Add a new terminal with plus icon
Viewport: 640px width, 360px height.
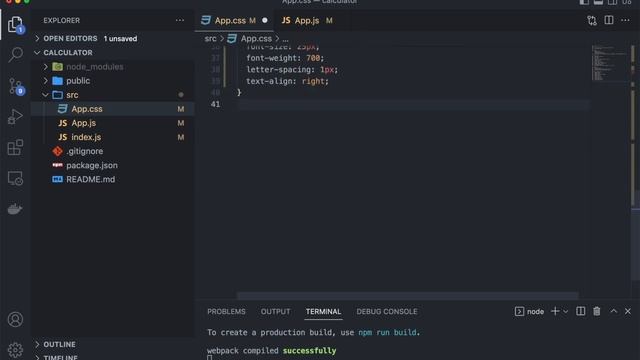[x=555, y=311]
